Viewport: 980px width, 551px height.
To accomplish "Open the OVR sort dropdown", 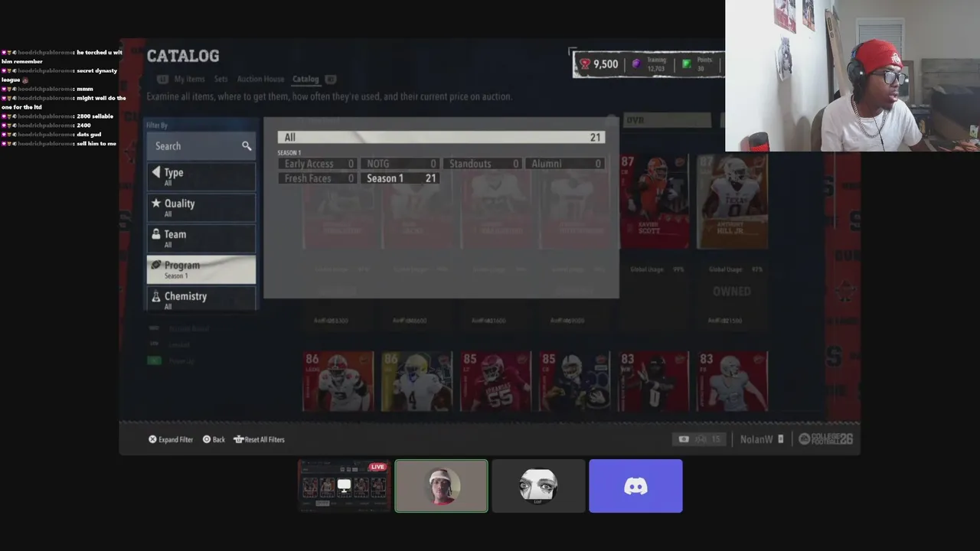I will (x=668, y=120).
